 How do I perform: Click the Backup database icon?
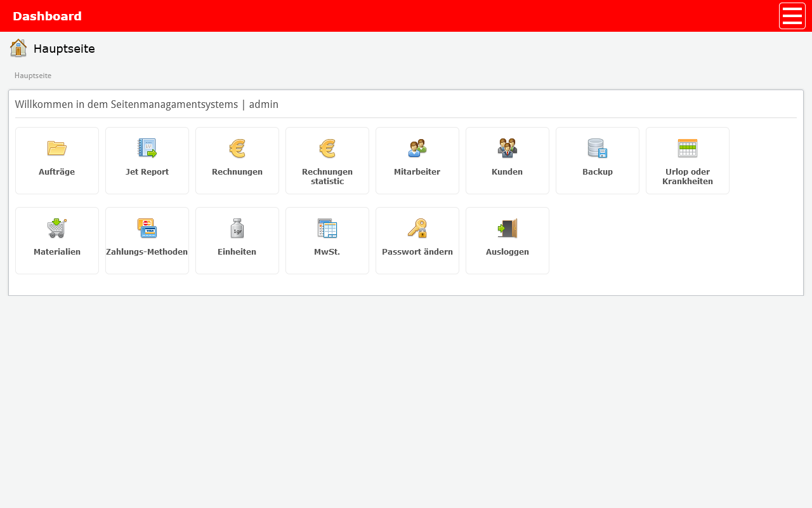pyautogui.click(x=598, y=148)
